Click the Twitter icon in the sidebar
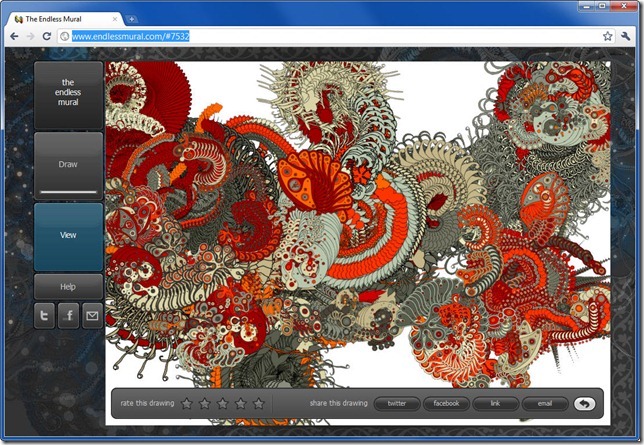Image resolution: width=644 pixels, height=445 pixels. point(45,317)
